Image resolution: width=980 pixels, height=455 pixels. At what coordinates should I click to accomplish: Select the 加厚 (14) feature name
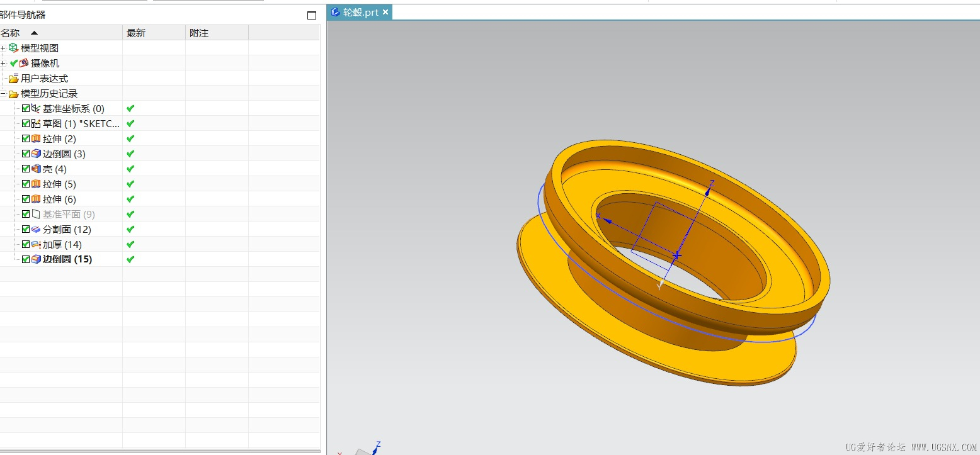(x=62, y=244)
